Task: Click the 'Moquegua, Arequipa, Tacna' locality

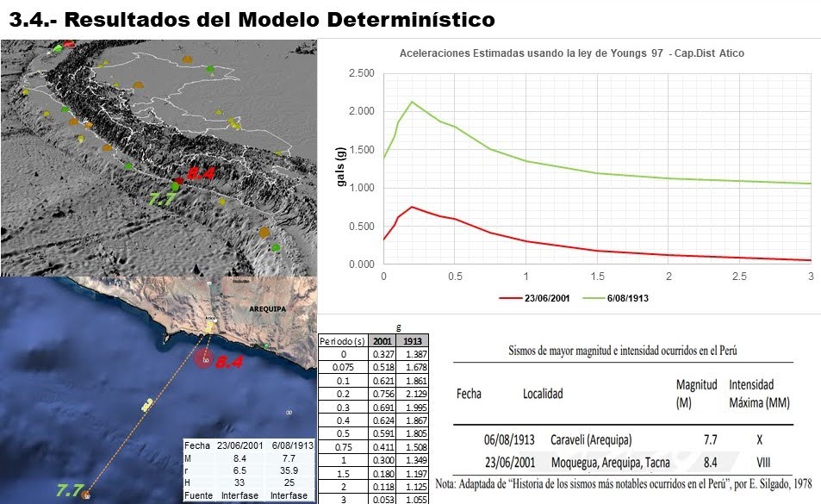Action: tap(611, 462)
